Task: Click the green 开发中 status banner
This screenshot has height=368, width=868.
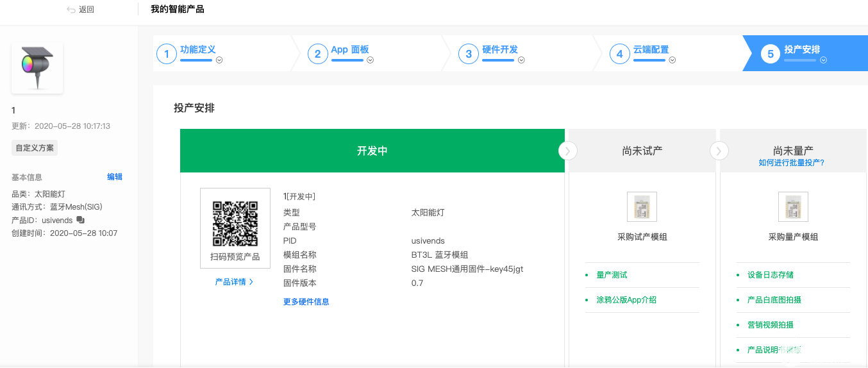Action: tap(372, 151)
